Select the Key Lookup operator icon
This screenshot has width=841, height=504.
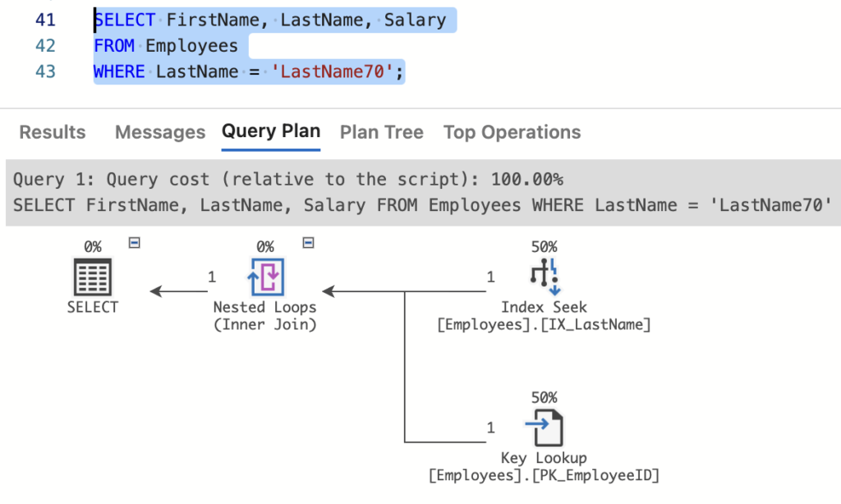pos(545,428)
